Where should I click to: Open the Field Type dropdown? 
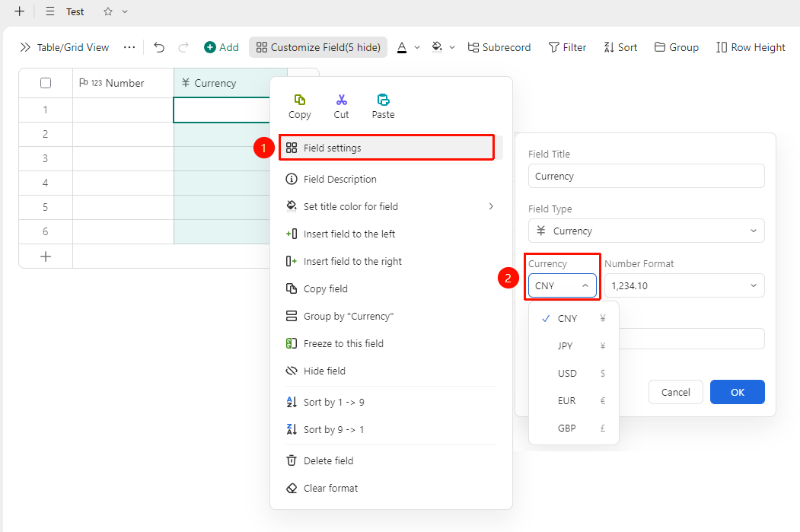pos(646,231)
